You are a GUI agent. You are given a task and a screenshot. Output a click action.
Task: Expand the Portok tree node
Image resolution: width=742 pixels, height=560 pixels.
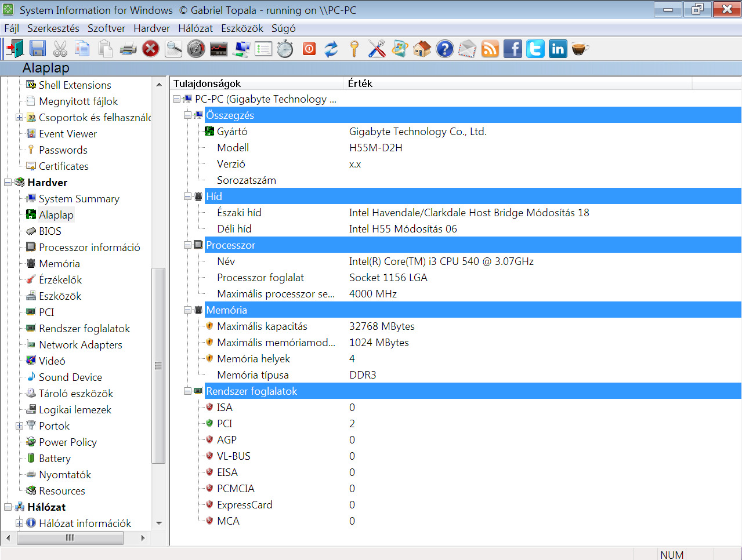19,426
